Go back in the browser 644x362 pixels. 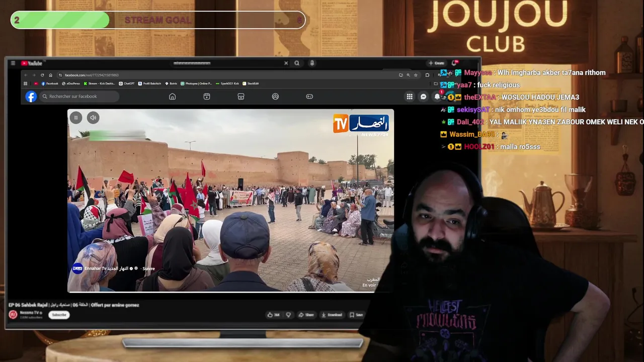(x=26, y=75)
